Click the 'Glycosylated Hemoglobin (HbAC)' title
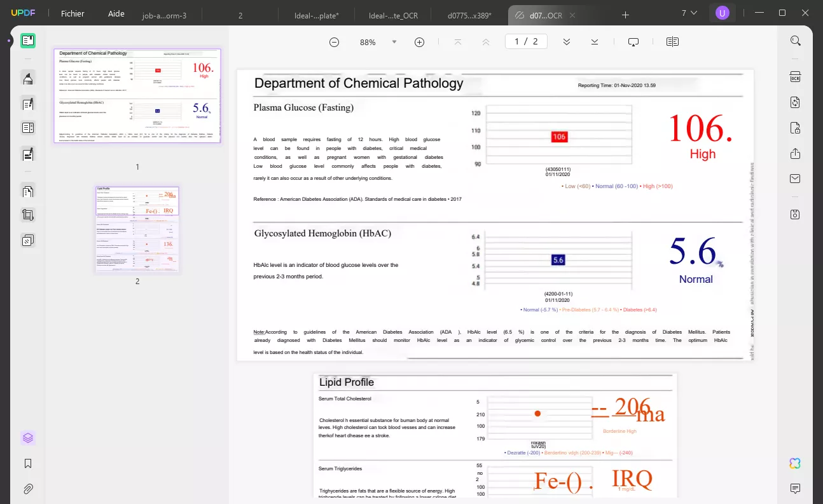The width and height of the screenshot is (823, 504). [x=322, y=233]
